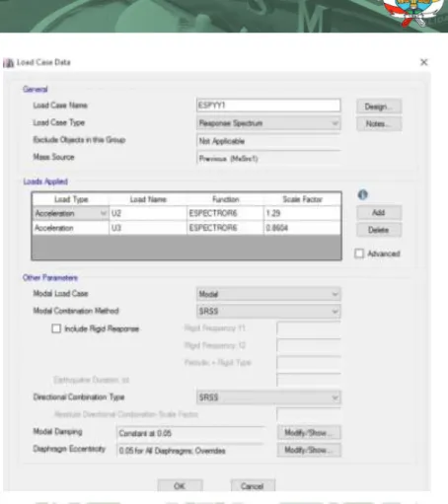Open the Modal Load Case dropdown
The height and width of the screenshot is (504, 448).
tap(268, 294)
